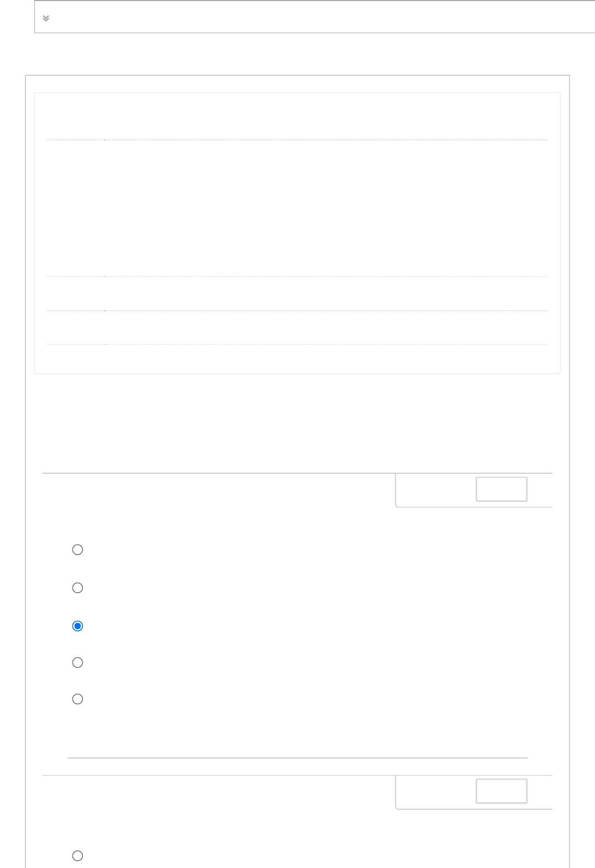Click the first question's heading area

(218, 490)
